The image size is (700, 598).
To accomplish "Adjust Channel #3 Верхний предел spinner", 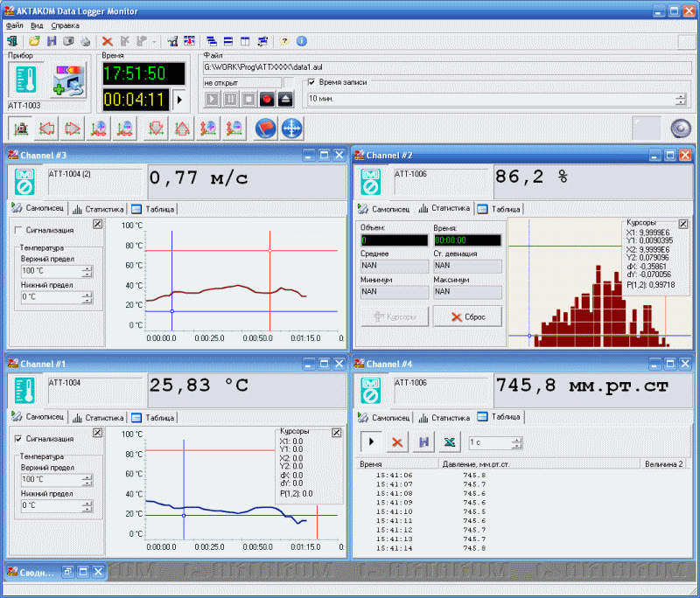I will [x=87, y=271].
